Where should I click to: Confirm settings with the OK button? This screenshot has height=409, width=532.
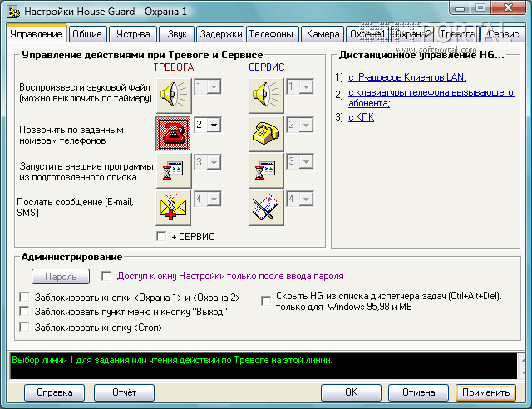coord(351,392)
